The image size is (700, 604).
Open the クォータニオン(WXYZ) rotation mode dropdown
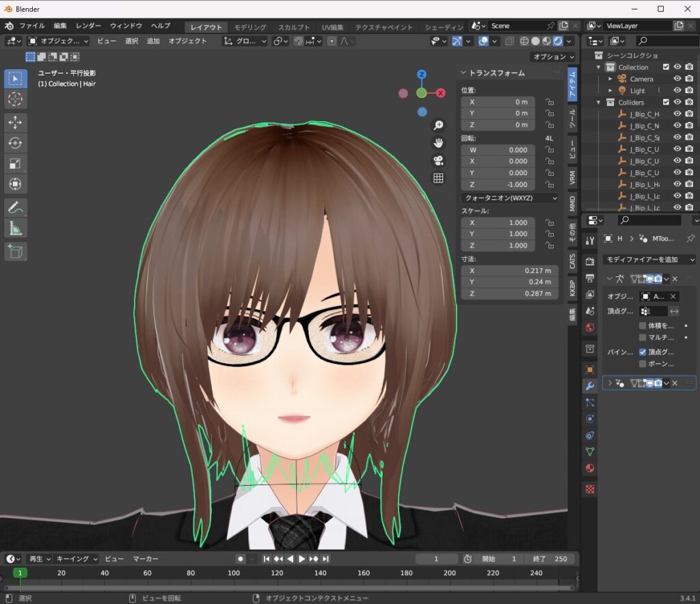(509, 198)
